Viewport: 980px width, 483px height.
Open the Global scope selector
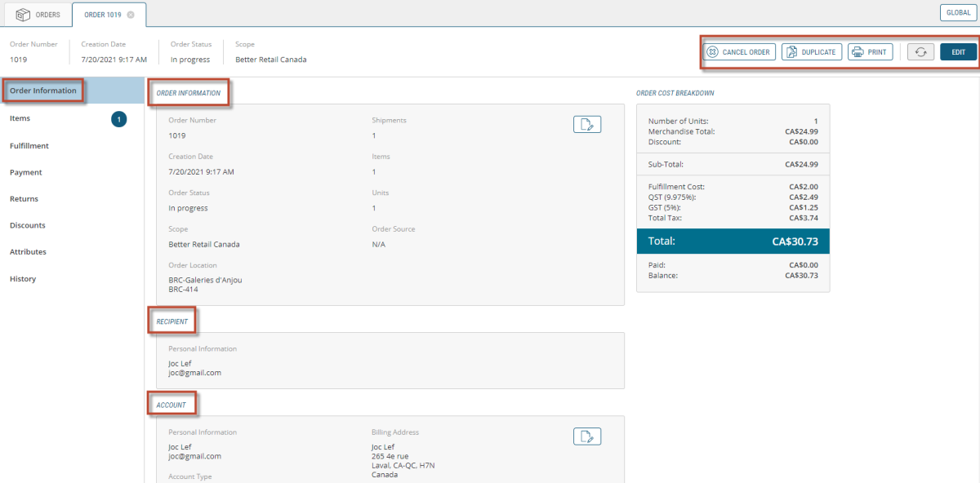click(956, 13)
